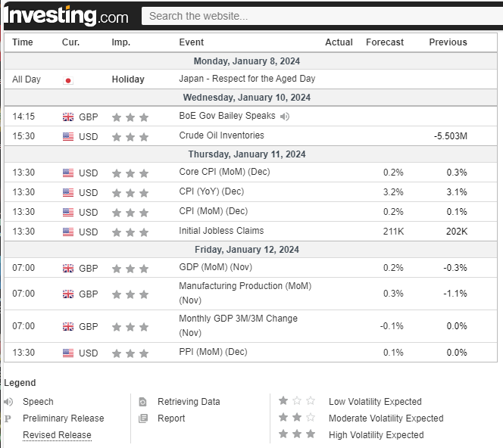Click the Report icon in the legend
This screenshot has width=503, height=448.
point(142,418)
